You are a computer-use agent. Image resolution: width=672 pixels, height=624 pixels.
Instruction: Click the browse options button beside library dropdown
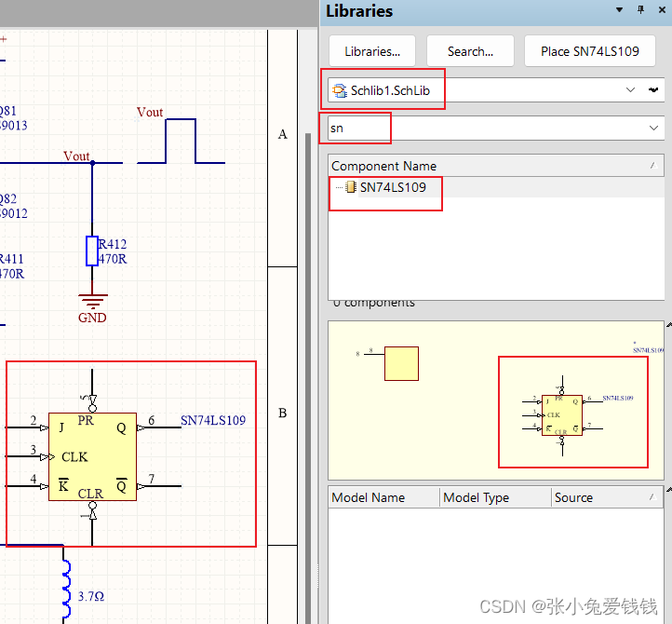tap(653, 89)
